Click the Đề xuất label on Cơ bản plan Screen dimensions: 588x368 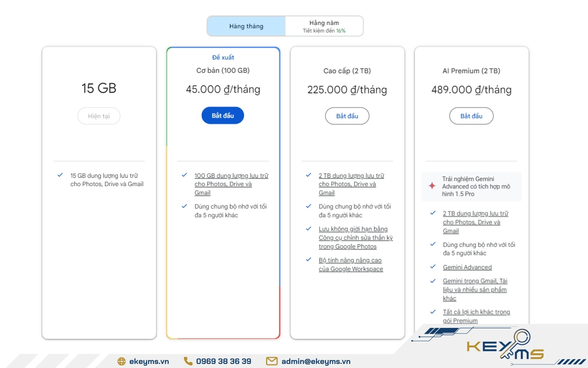(223, 57)
